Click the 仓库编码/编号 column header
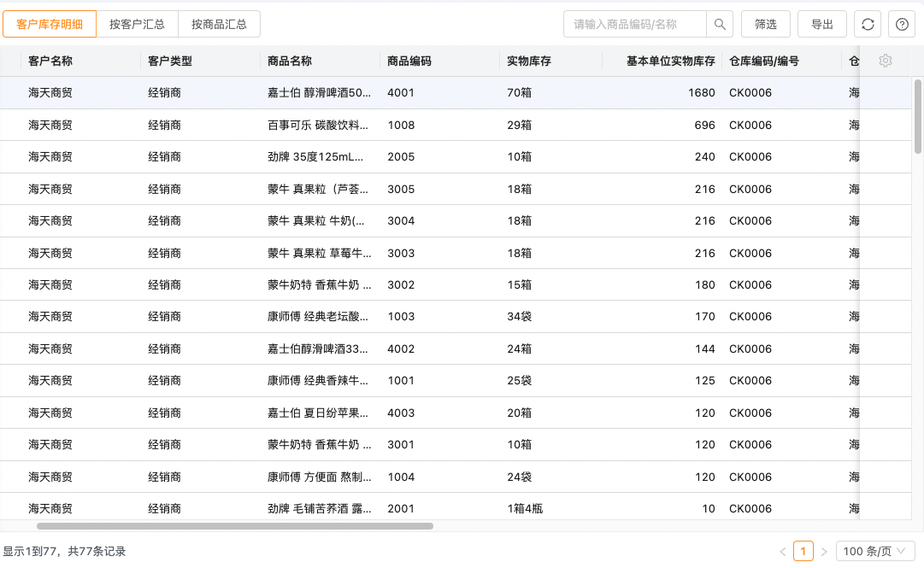This screenshot has height=568, width=924. click(763, 61)
